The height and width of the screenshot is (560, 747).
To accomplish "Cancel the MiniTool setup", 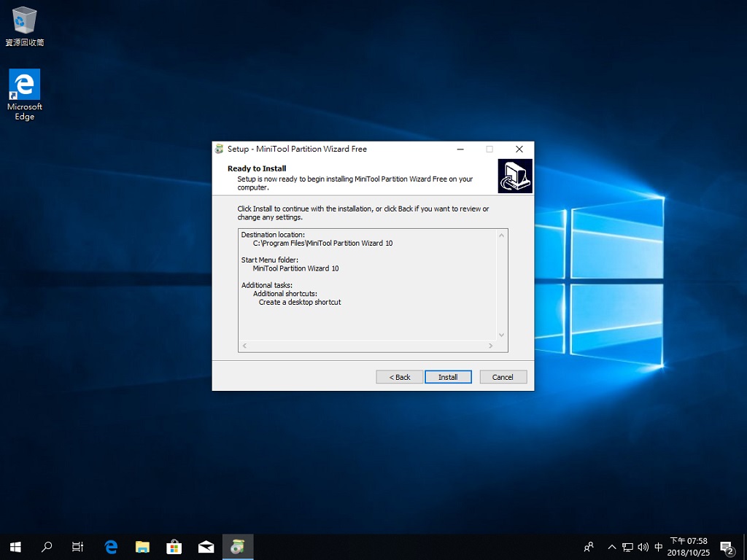I will point(503,377).
